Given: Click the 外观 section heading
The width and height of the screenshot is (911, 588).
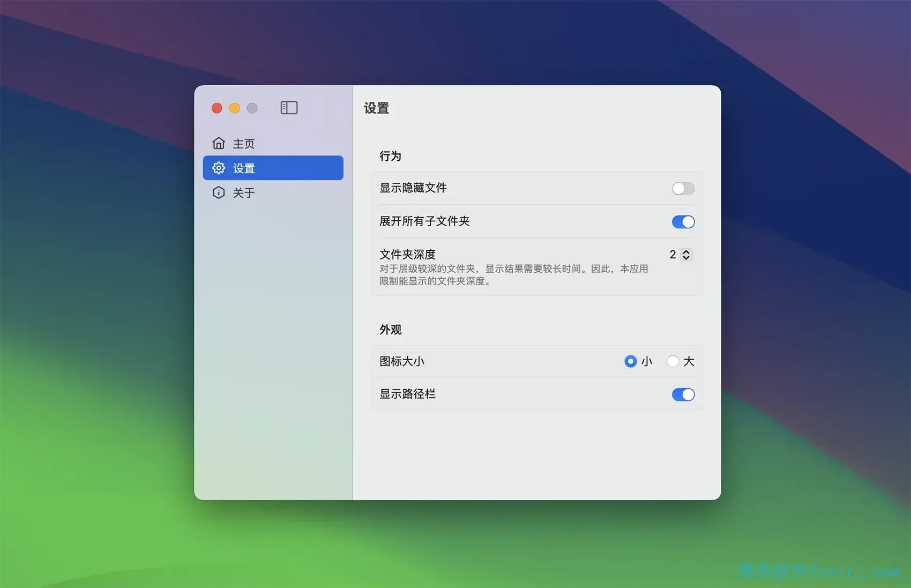Looking at the screenshot, I should [x=390, y=330].
